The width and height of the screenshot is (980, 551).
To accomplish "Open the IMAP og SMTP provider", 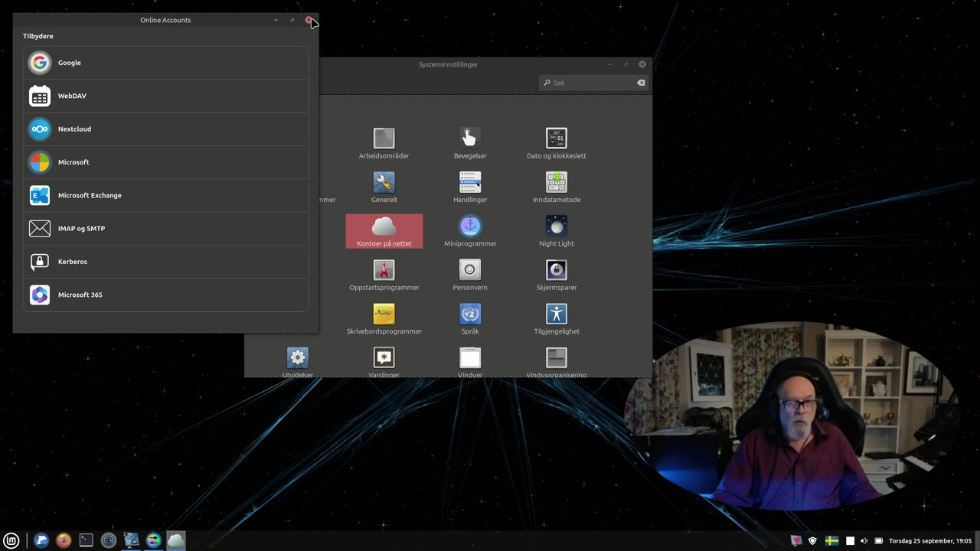I will click(x=166, y=228).
